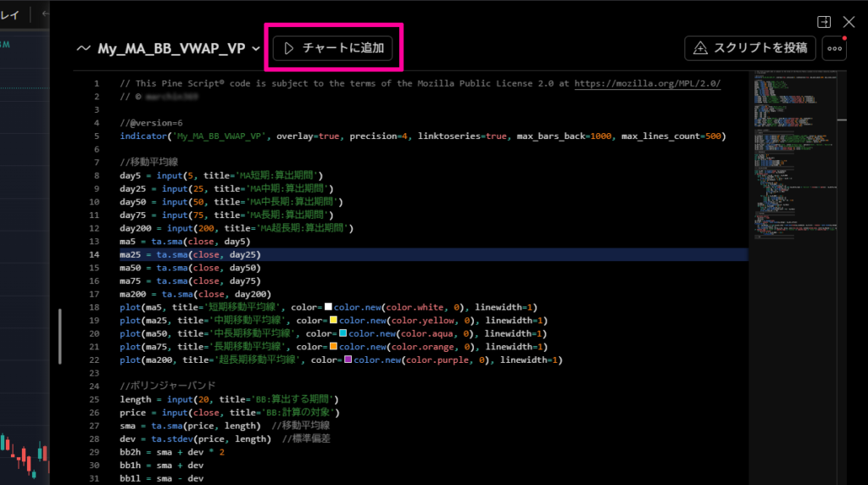
Task: Click the publish icon inside スクリプトを投稿
Action: coord(701,48)
